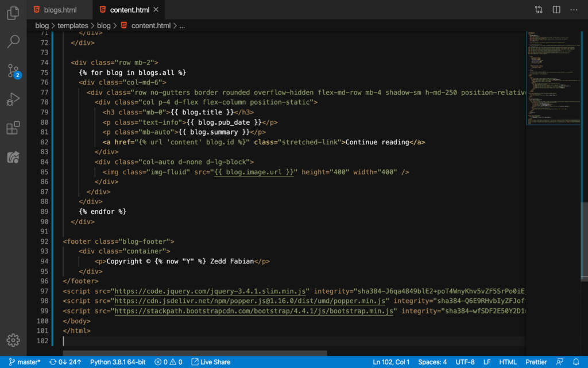Click the second 'blog' breadcrumb after templates
The image size is (588, 368).
(104, 25)
